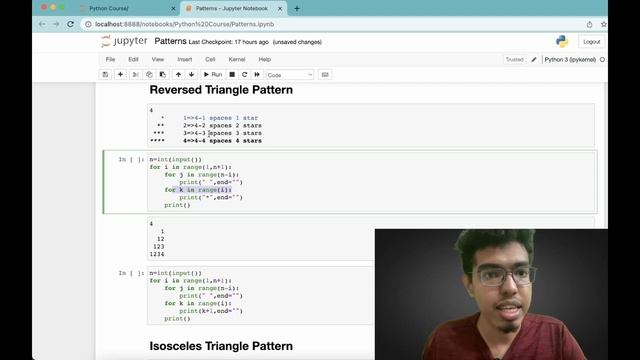This screenshot has height=360, width=640.
Task: Close the Patterns Jupyter Notebook tab
Action: [x=280, y=8]
